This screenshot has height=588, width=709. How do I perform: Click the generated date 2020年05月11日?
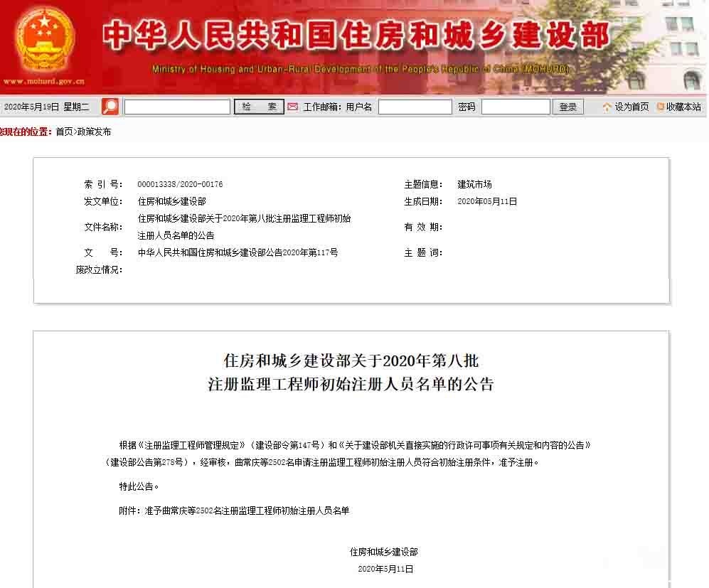click(487, 201)
